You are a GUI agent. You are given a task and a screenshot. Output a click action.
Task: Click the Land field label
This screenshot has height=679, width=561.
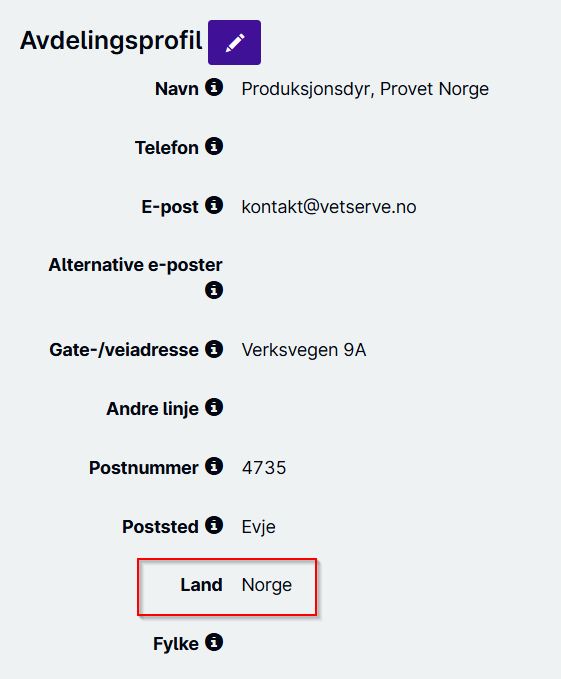tap(201, 585)
